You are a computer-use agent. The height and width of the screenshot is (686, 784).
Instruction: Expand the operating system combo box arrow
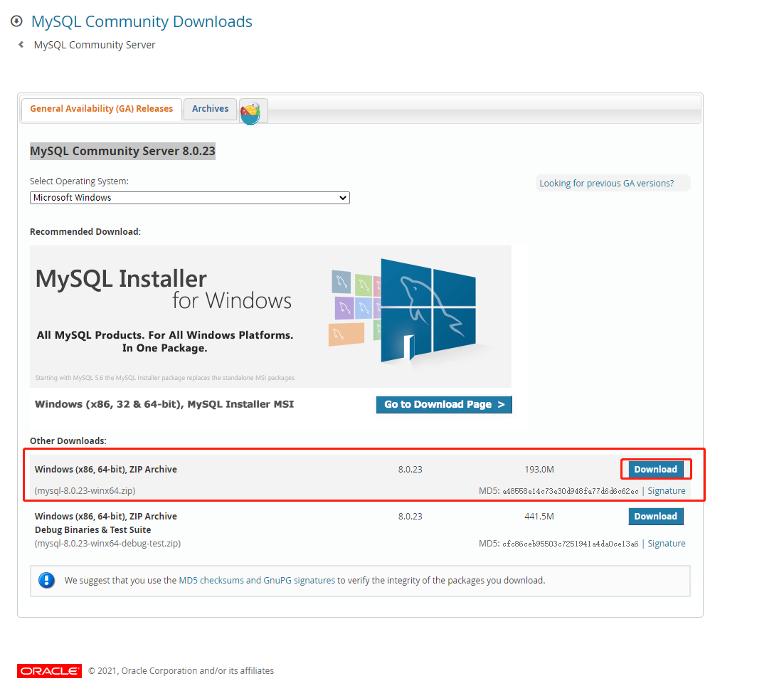coord(344,198)
